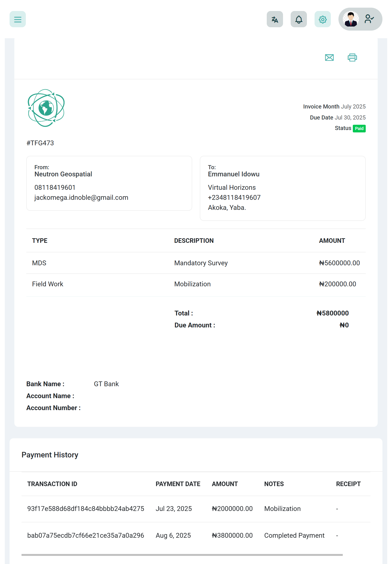The width and height of the screenshot is (392, 564).
Task: Select the Jul 23, 2025 payment row
Action: pyautogui.click(x=173, y=509)
